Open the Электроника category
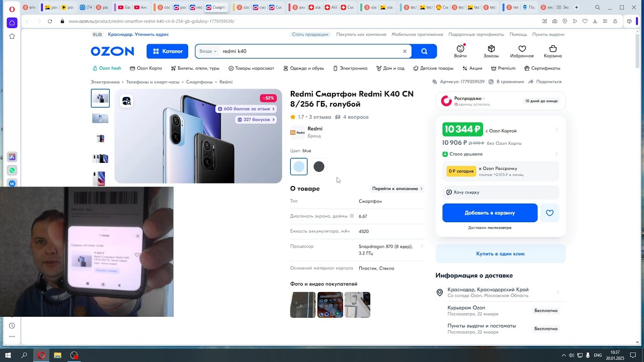 (350, 68)
